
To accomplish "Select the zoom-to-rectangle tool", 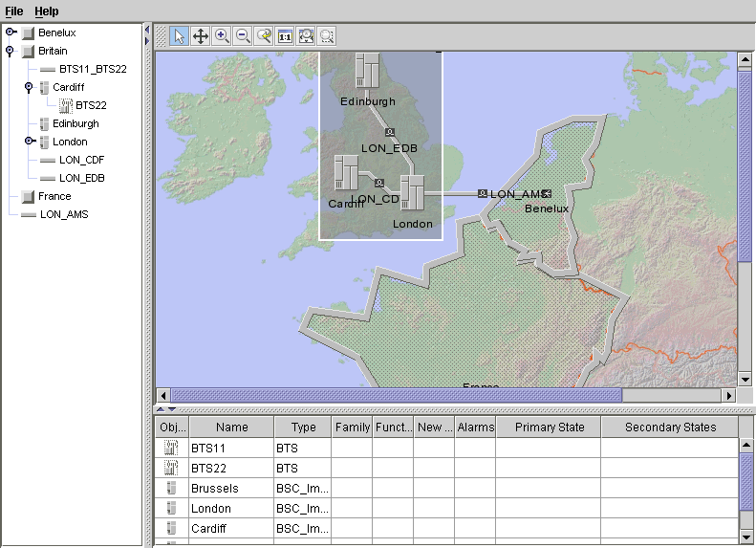I will coord(327,36).
